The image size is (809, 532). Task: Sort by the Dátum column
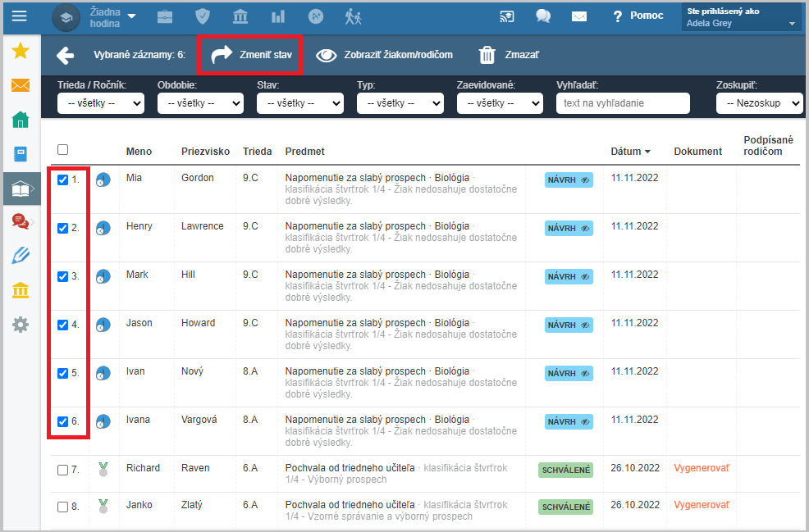pyautogui.click(x=630, y=152)
